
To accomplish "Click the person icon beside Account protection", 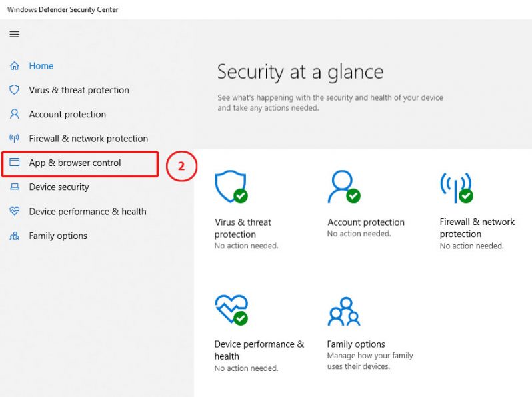I will [x=14, y=114].
